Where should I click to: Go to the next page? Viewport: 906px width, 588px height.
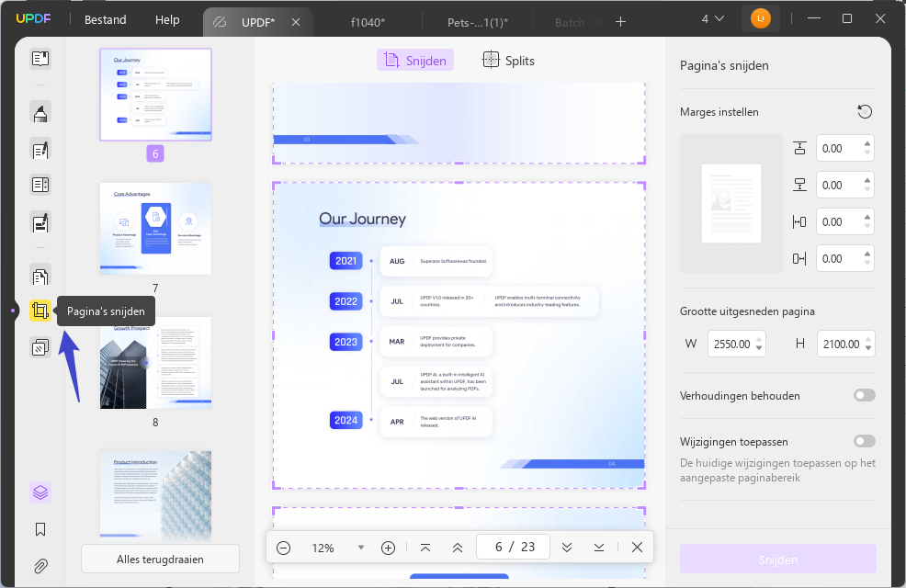click(567, 548)
